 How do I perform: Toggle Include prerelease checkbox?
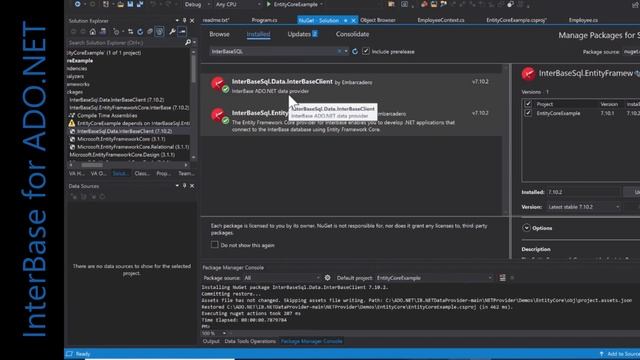[x=366, y=51]
